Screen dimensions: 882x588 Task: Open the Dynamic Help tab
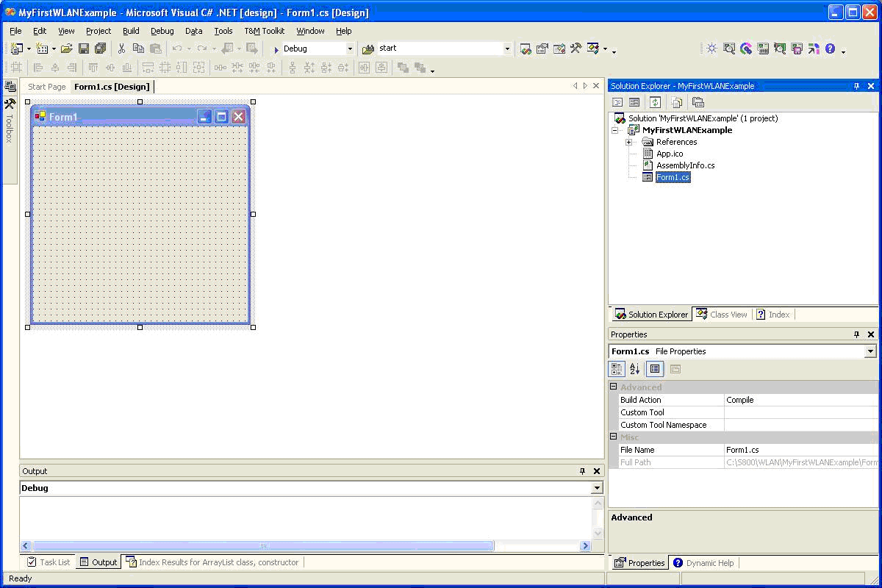[x=703, y=563]
